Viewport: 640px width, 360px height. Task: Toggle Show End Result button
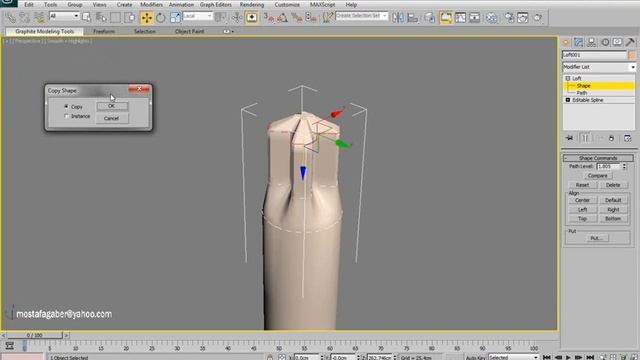point(585,138)
